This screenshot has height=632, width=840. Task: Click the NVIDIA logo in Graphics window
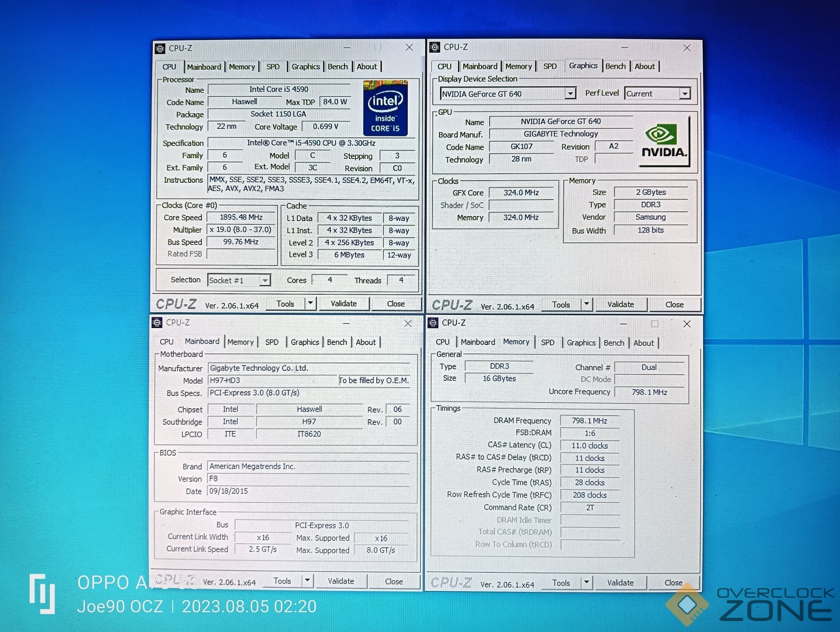[665, 142]
